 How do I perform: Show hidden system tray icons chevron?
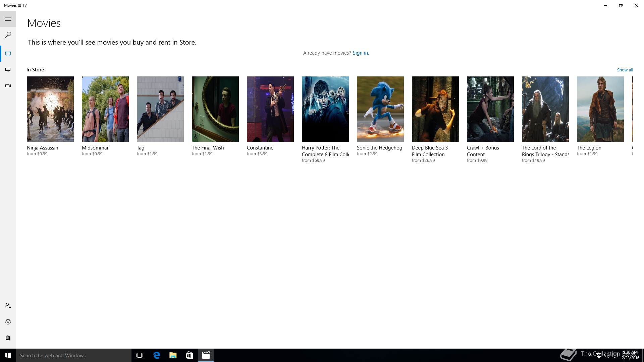tap(590, 355)
